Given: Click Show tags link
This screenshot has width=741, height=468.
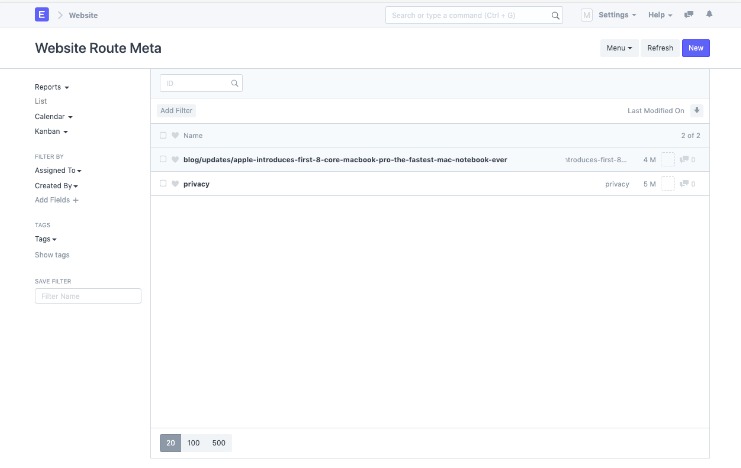Looking at the screenshot, I should (52, 255).
